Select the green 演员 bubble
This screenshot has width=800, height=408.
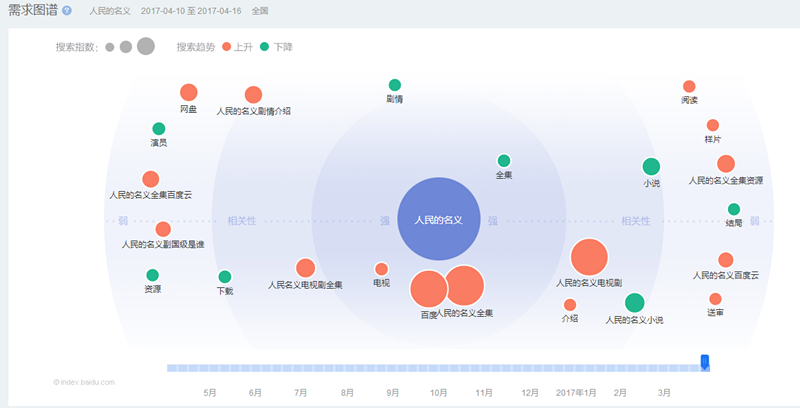coord(159,129)
